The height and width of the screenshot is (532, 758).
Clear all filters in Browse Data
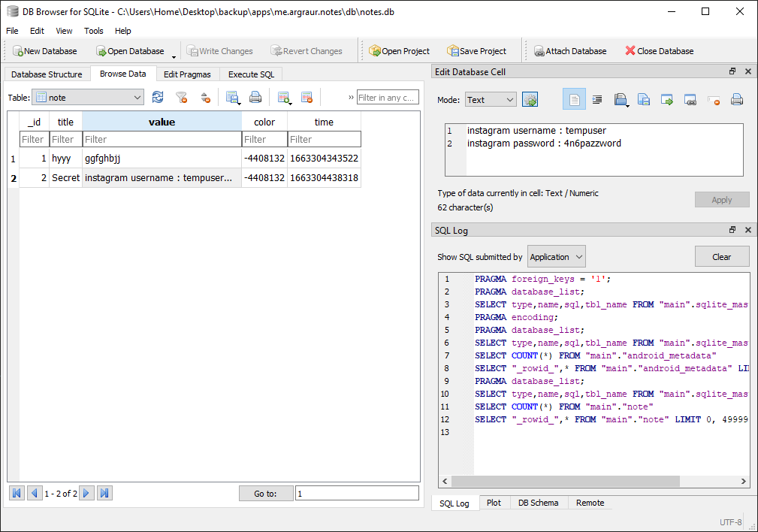tap(181, 98)
